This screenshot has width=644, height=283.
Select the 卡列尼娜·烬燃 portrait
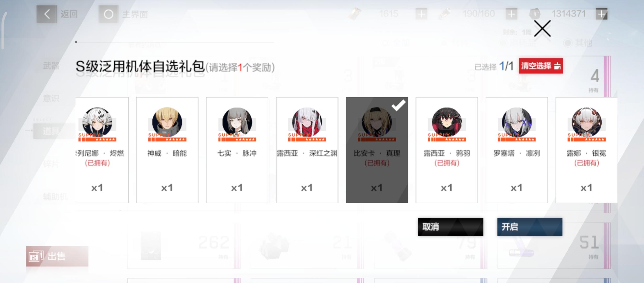[x=97, y=122]
